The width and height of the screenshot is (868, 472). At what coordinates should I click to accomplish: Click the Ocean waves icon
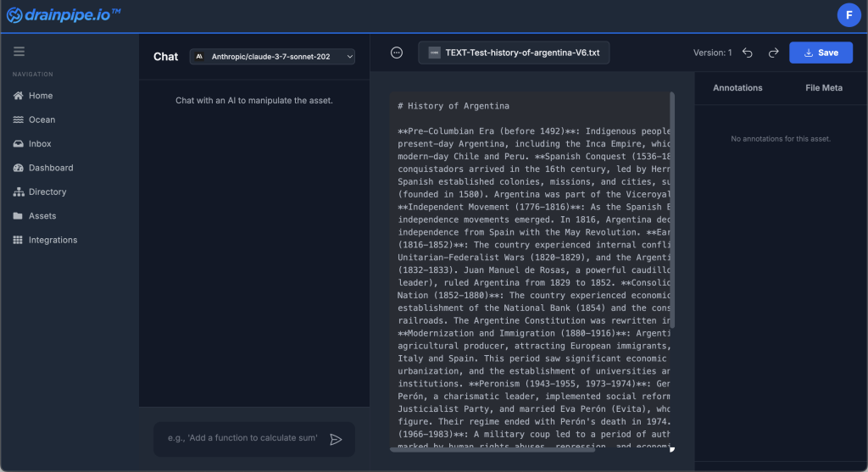coord(19,119)
